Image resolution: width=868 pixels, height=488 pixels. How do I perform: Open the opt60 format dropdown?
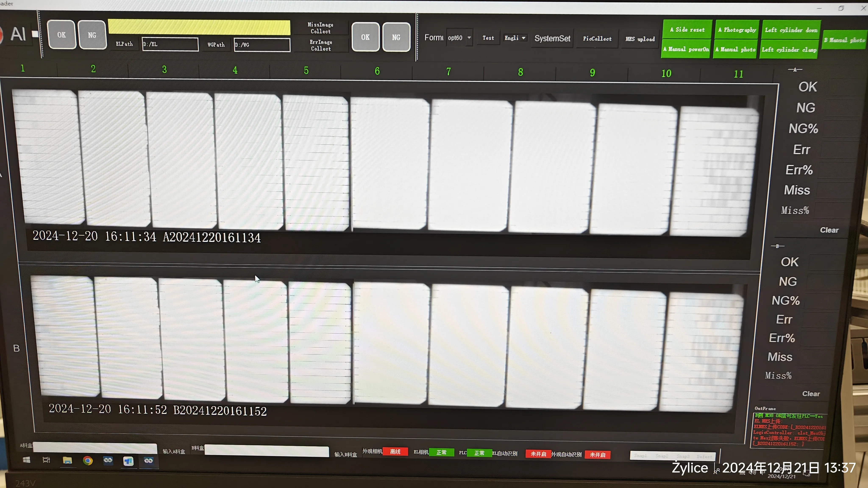tap(469, 38)
